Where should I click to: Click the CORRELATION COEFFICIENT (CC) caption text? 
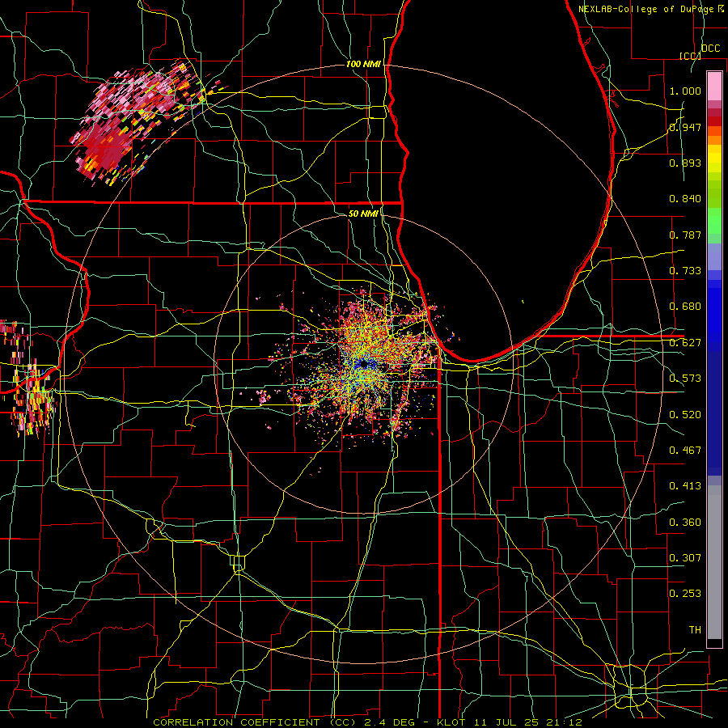(255, 722)
